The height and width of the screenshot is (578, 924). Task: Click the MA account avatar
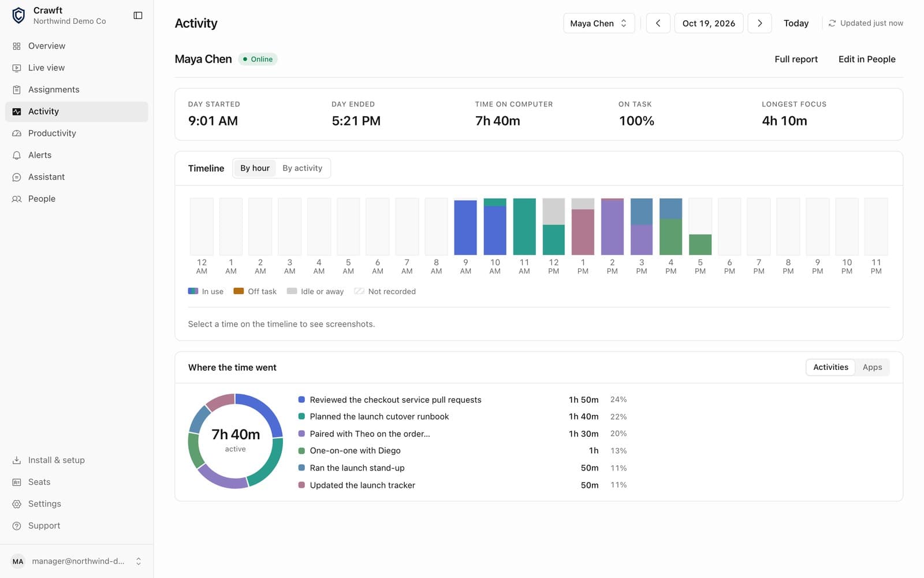coord(18,561)
